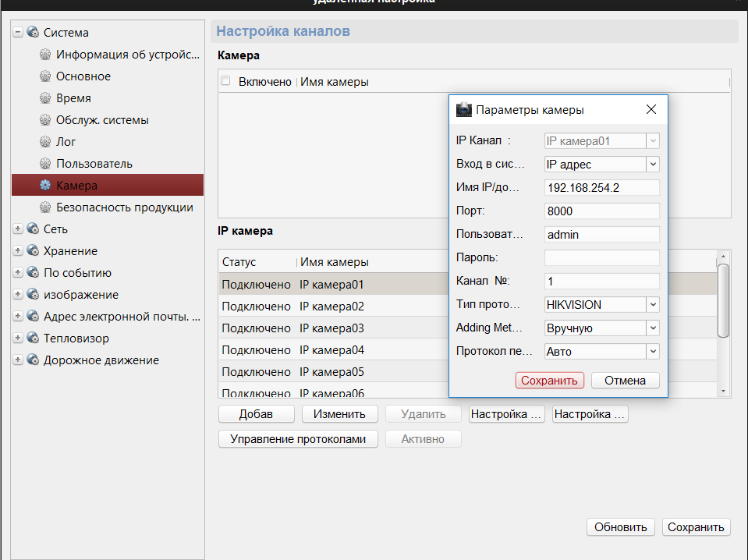Click the Обслуж. системы gear icon
Viewport: 748px width, 560px height.
point(45,120)
